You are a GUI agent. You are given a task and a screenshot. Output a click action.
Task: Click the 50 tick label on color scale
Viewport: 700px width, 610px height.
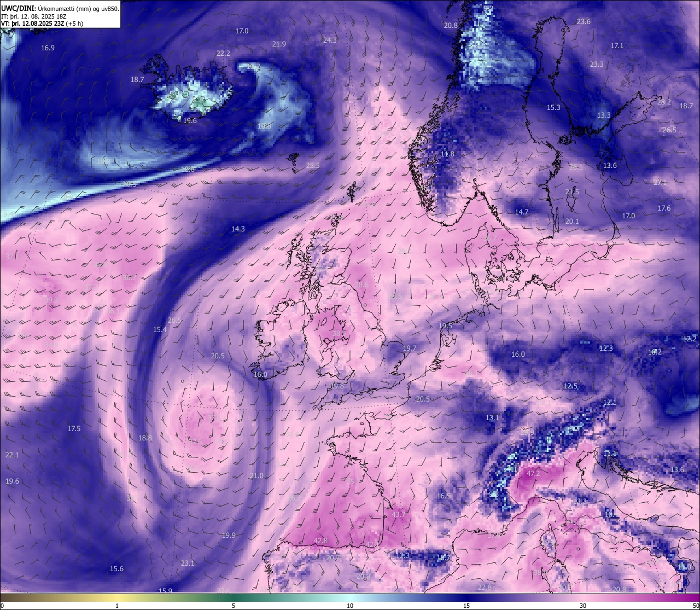point(696,606)
